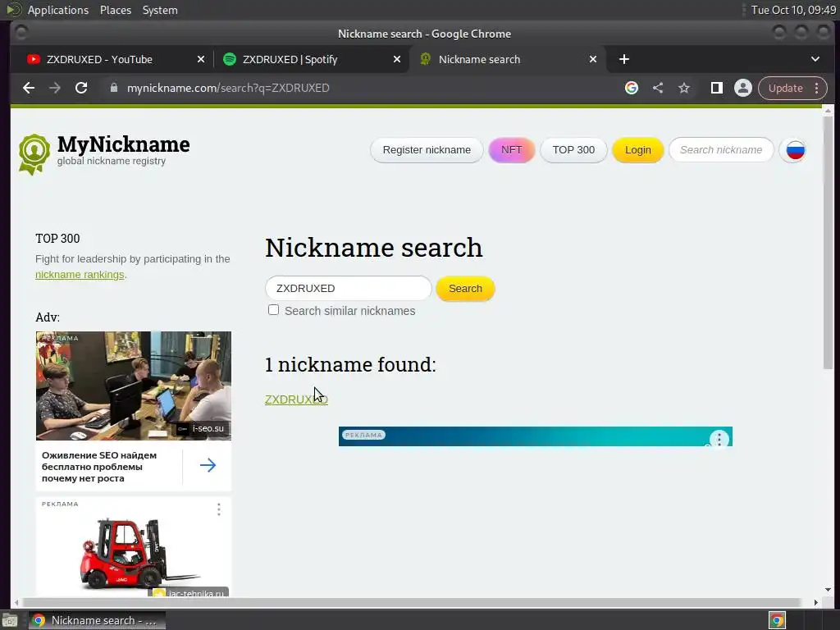This screenshot has height=630, width=840.
Task: Click the ZXDRUXED search input field
Action: pos(348,288)
